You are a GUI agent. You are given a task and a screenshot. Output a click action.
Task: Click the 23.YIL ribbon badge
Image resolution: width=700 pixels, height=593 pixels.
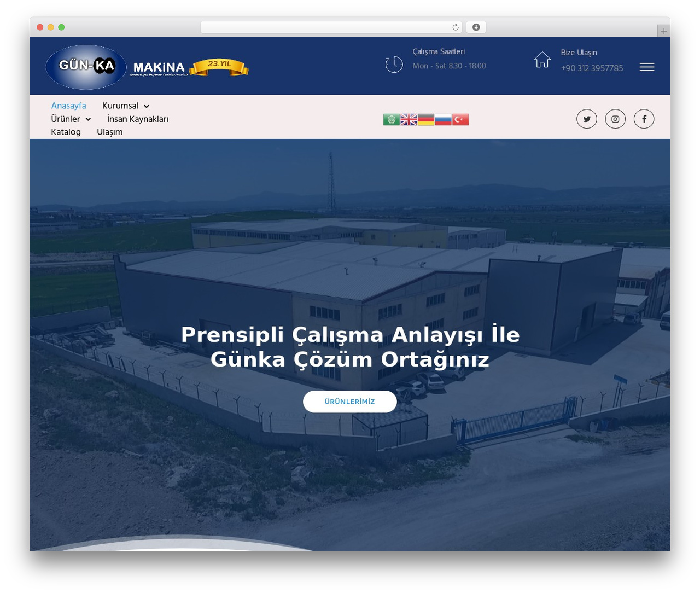click(219, 67)
